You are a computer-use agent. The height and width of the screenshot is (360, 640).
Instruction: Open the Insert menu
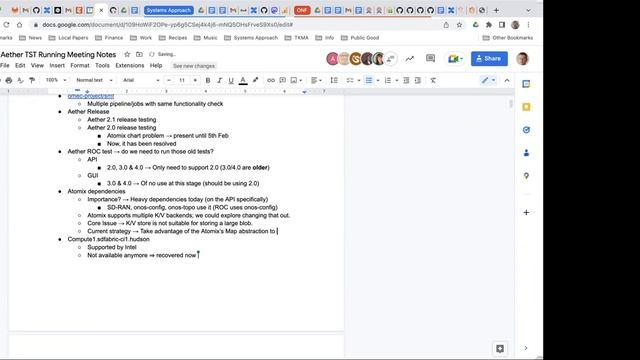(x=57, y=65)
